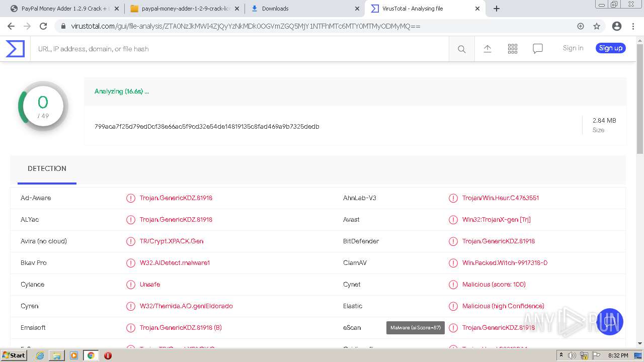Click Chrome taskbar icon
This screenshot has height=362, width=644.
pyautogui.click(x=91, y=355)
